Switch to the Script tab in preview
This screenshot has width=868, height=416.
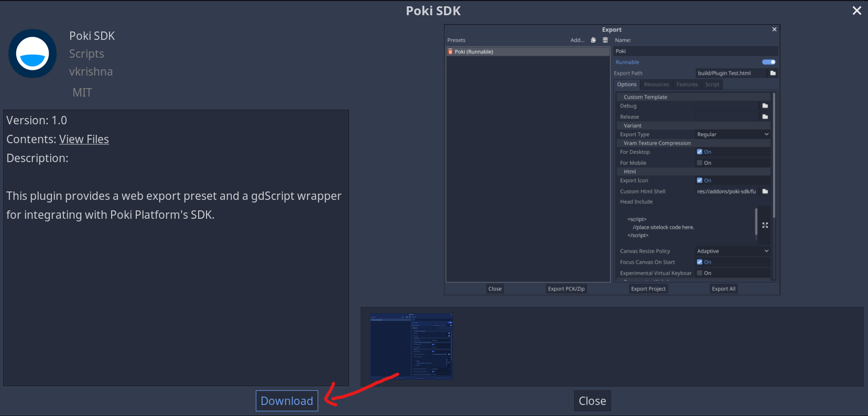coord(712,84)
